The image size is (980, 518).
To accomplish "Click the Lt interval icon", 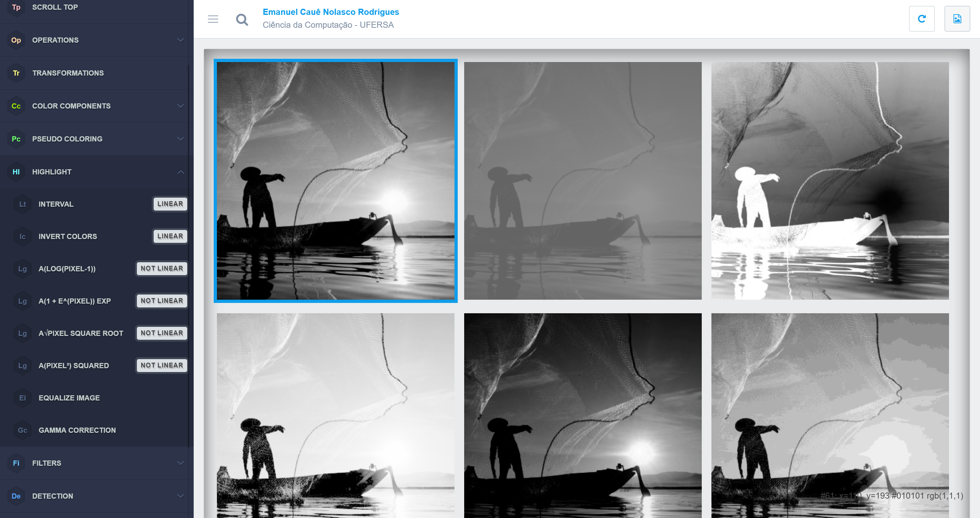I will (x=23, y=204).
